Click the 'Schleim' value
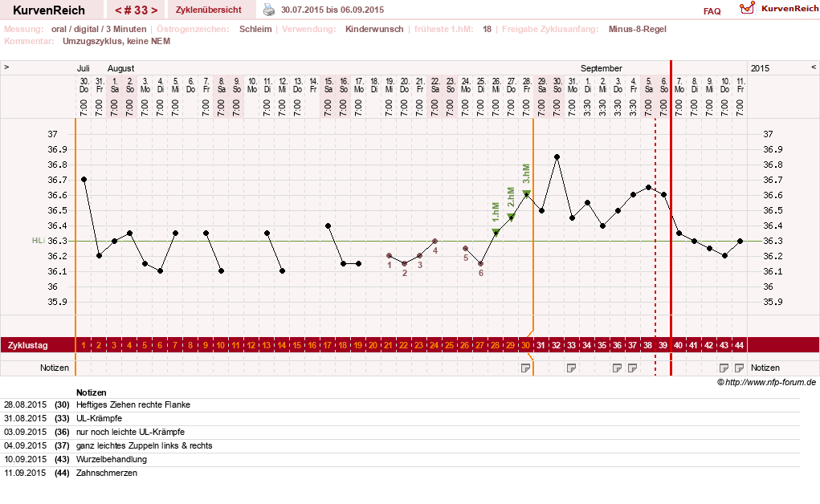Image resolution: width=820 pixels, height=504 pixels. coord(255,29)
